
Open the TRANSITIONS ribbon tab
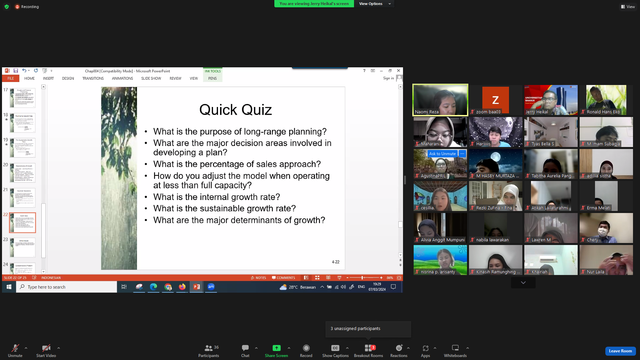pyautogui.click(x=93, y=78)
